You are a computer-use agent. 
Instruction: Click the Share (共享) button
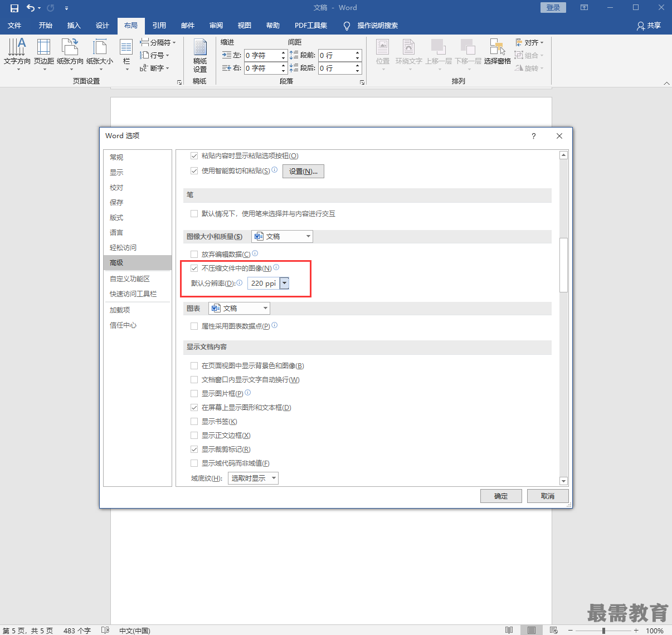coord(649,26)
